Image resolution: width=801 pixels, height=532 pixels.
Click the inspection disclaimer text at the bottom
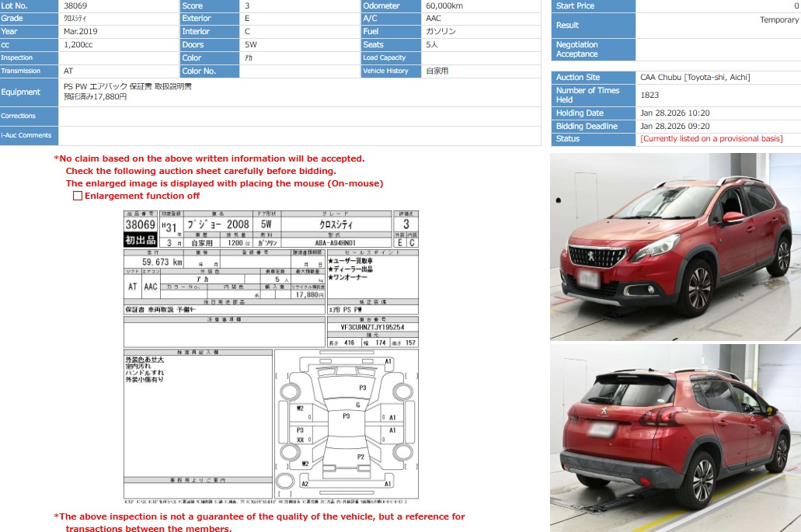coord(259,523)
